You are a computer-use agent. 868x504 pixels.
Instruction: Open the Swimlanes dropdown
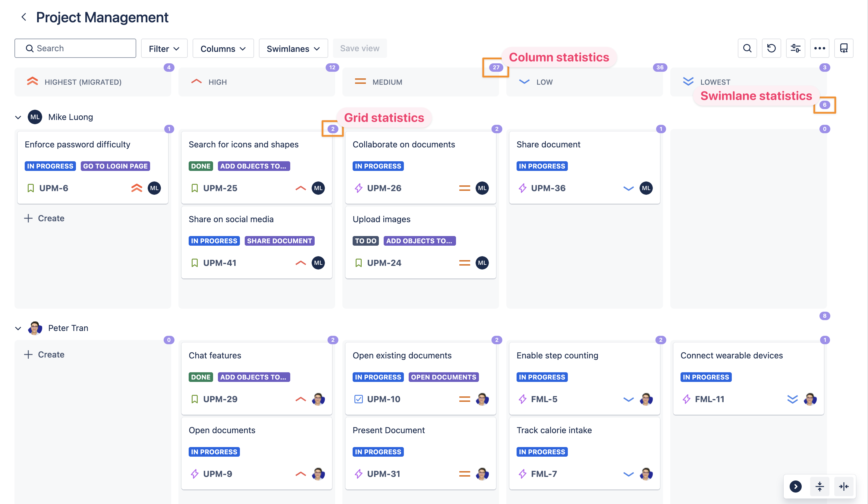(293, 49)
